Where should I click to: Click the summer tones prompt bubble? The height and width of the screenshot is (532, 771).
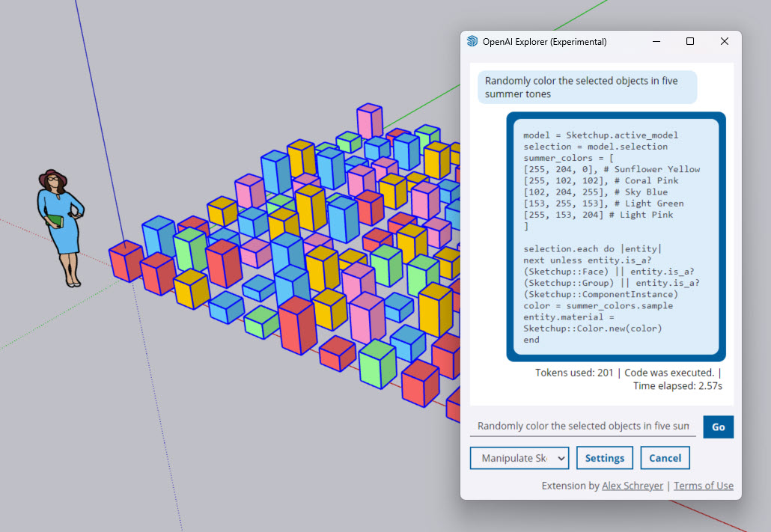click(x=587, y=88)
